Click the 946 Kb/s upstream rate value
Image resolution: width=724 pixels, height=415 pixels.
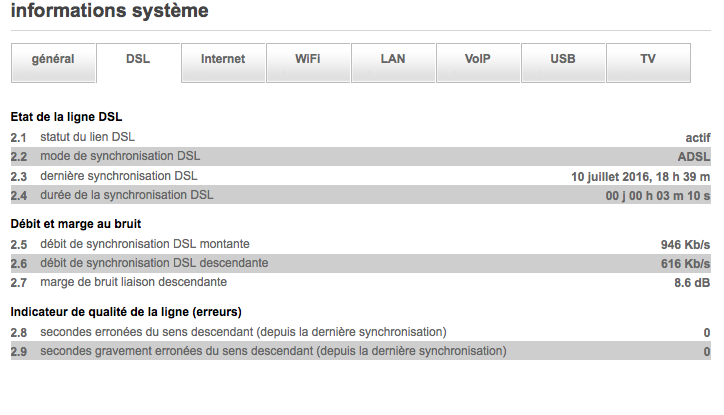[x=679, y=244]
